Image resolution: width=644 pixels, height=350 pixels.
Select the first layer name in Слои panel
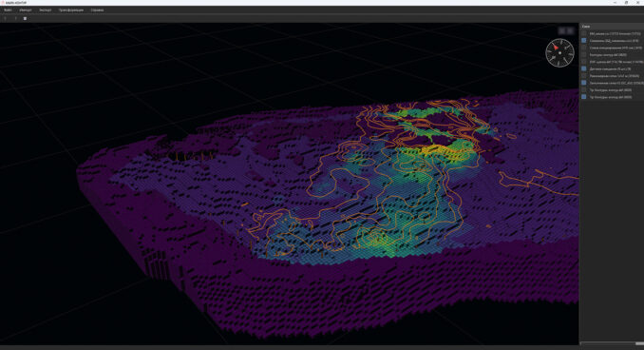(x=615, y=33)
